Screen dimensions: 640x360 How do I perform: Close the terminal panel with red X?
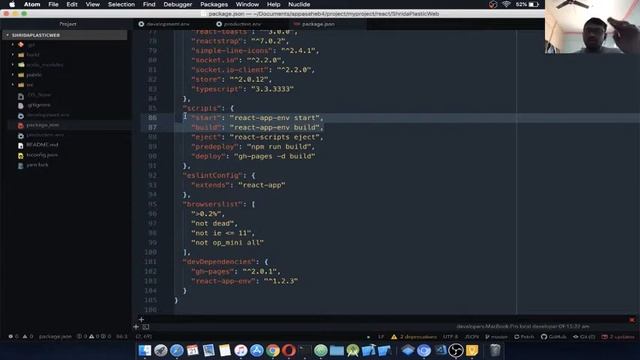pyautogui.click(x=632, y=320)
